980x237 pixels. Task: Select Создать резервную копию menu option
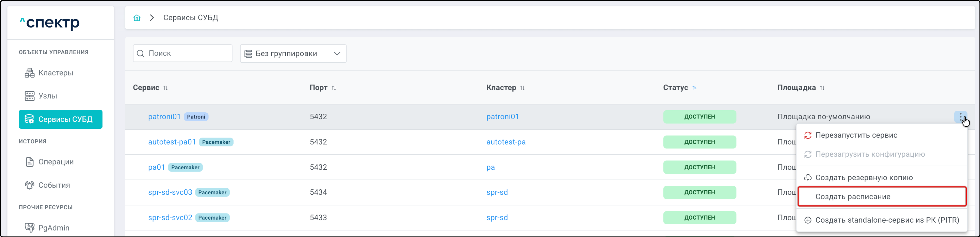click(864, 178)
